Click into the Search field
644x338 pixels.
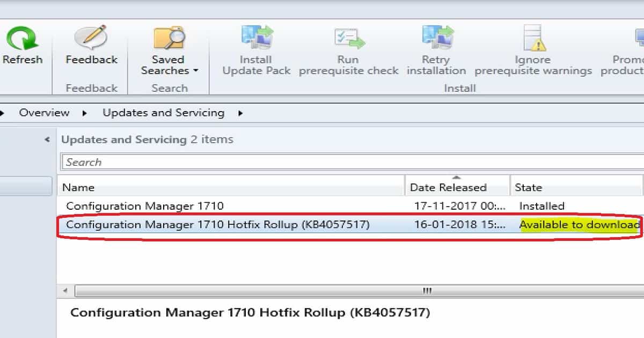(x=352, y=162)
